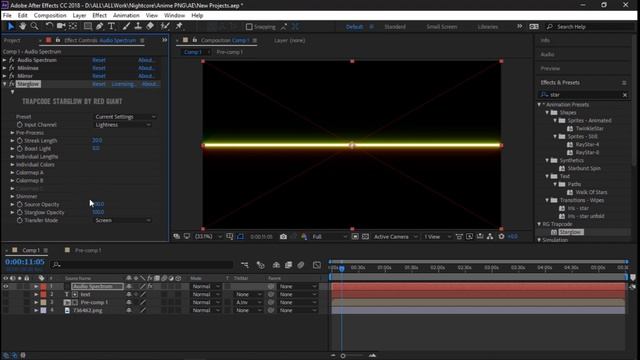The height and width of the screenshot is (360, 640).
Task: Toggle Source Opacity stopwatch
Action: [20, 204]
